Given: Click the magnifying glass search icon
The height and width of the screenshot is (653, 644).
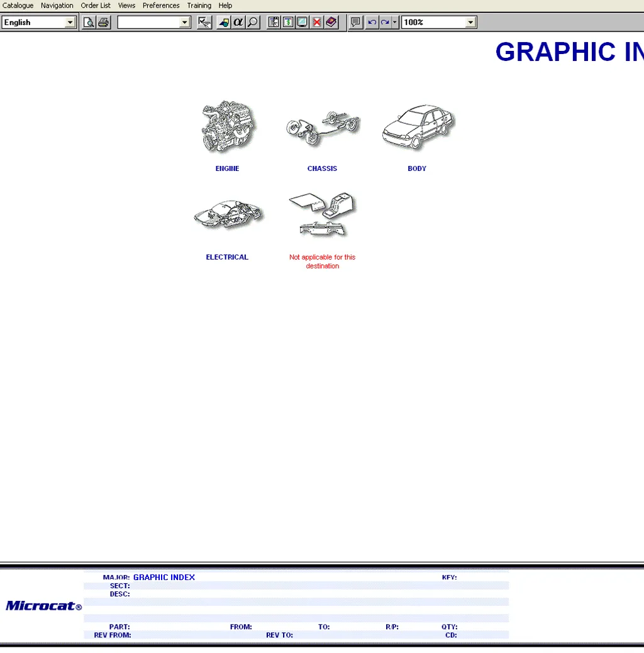Looking at the screenshot, I should click(x=253, y=23).
